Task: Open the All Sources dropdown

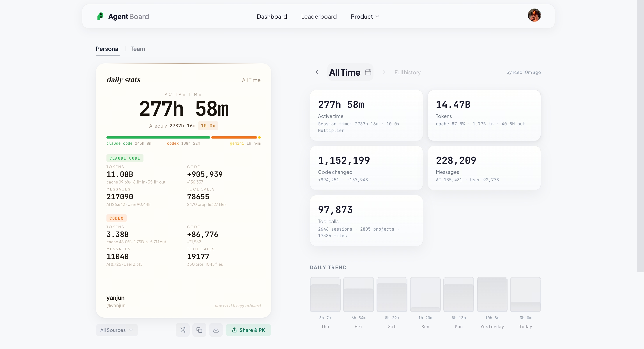Action: coord(117,330)
